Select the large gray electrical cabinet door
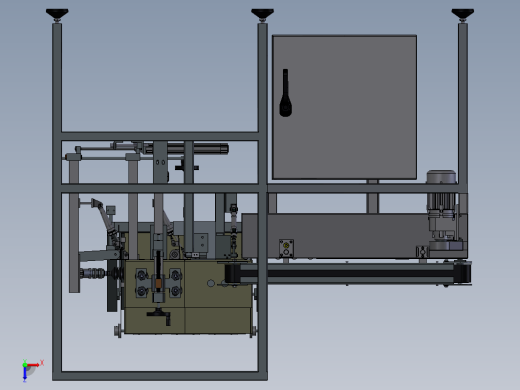This screenshot has height=390, width=520. click(x=344, y=107)
